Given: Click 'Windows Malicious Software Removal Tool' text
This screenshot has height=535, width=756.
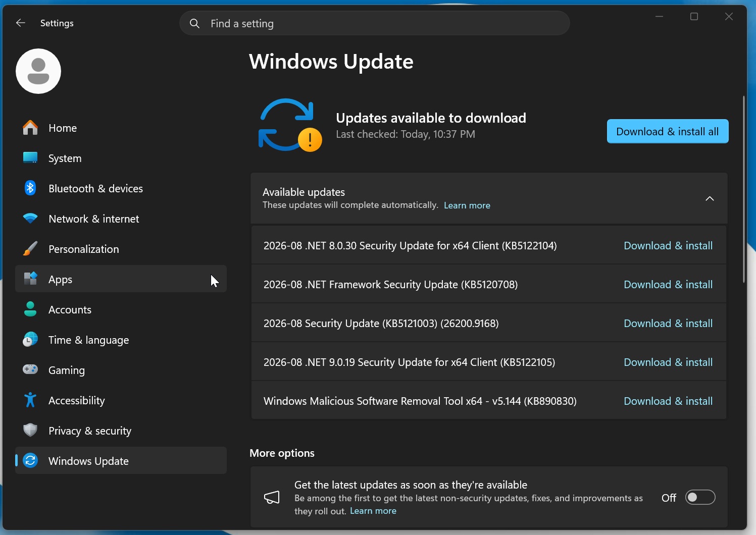Looking at the screenshot, I should [x=420, y=401].
